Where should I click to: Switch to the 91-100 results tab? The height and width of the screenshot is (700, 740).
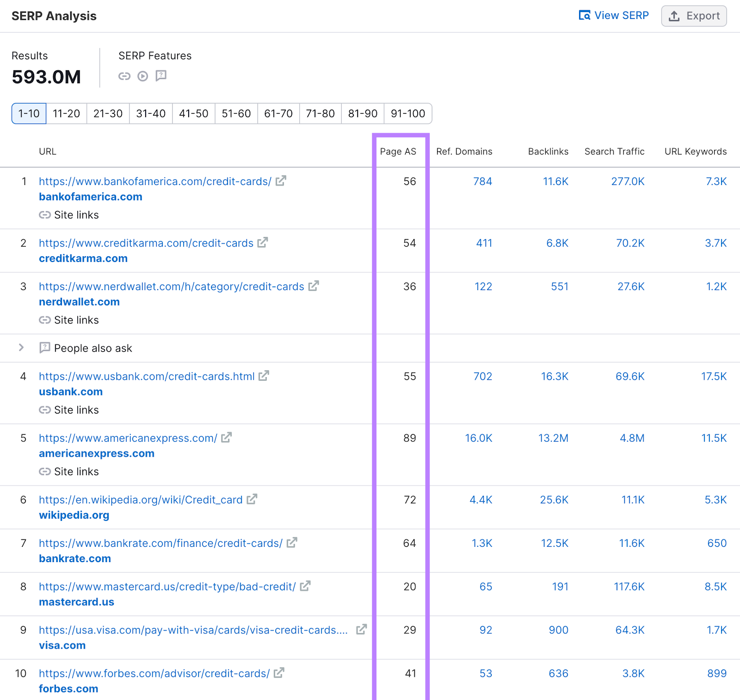[x=408, y=113]
